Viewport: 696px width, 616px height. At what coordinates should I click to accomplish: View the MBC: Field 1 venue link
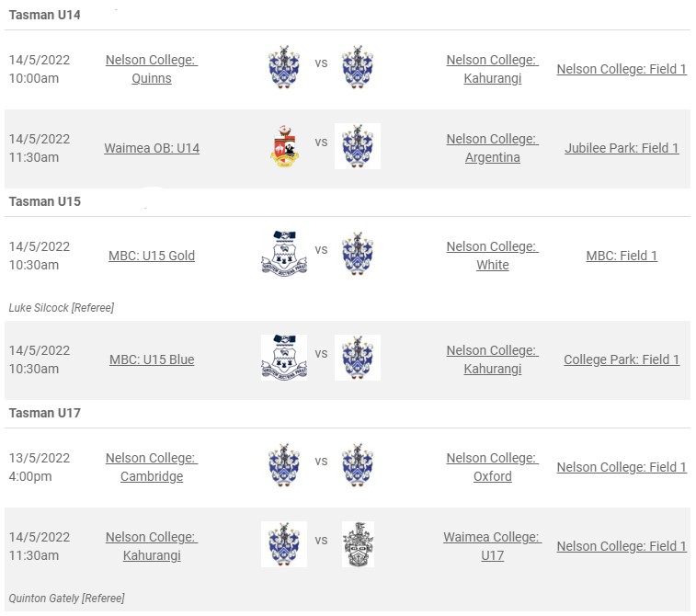click(622, 256)
